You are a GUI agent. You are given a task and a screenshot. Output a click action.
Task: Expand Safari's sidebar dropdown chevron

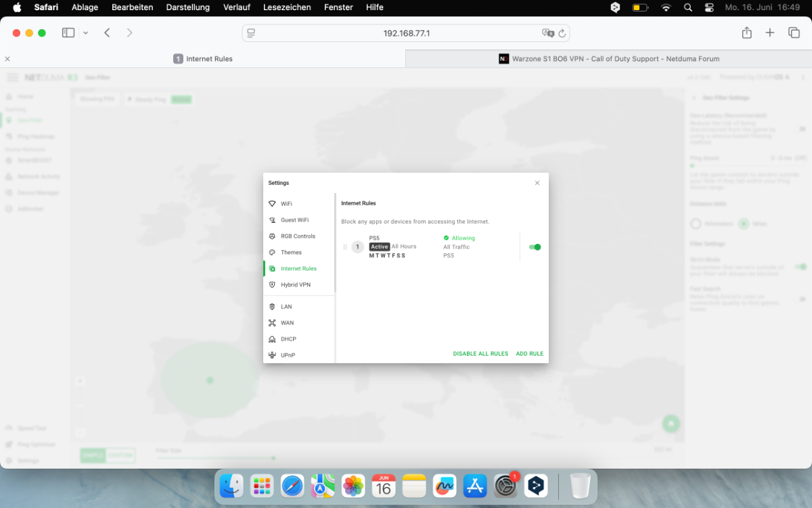(x=86, y=33)
